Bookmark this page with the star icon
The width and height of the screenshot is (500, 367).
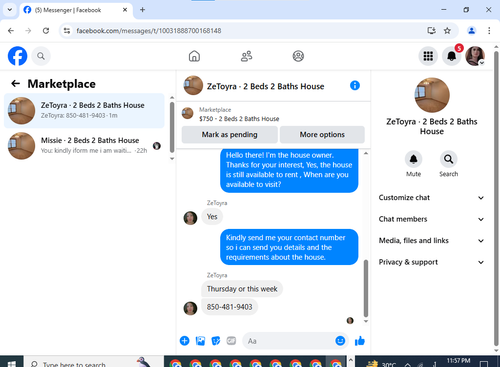click(447, 31)
